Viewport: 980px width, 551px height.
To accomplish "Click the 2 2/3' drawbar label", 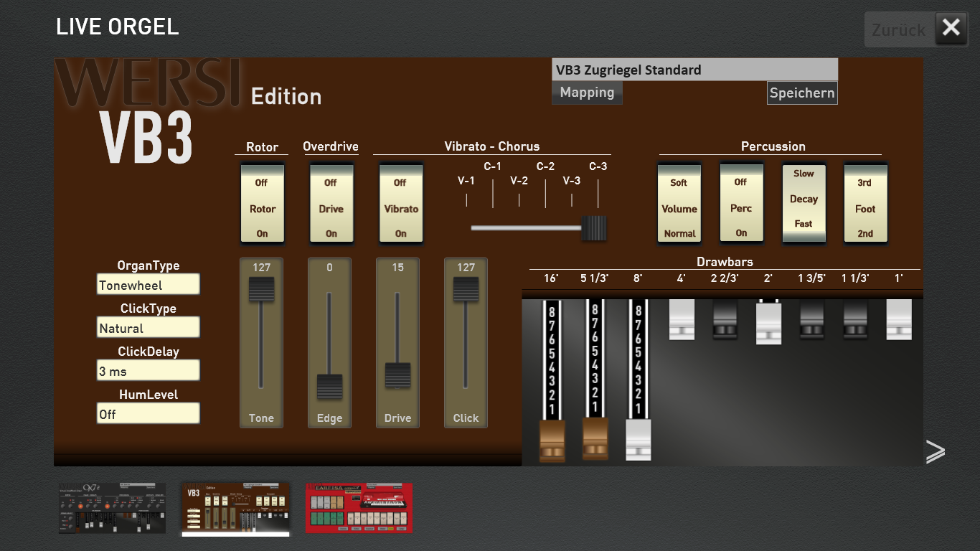I will (x=725, y=278).
